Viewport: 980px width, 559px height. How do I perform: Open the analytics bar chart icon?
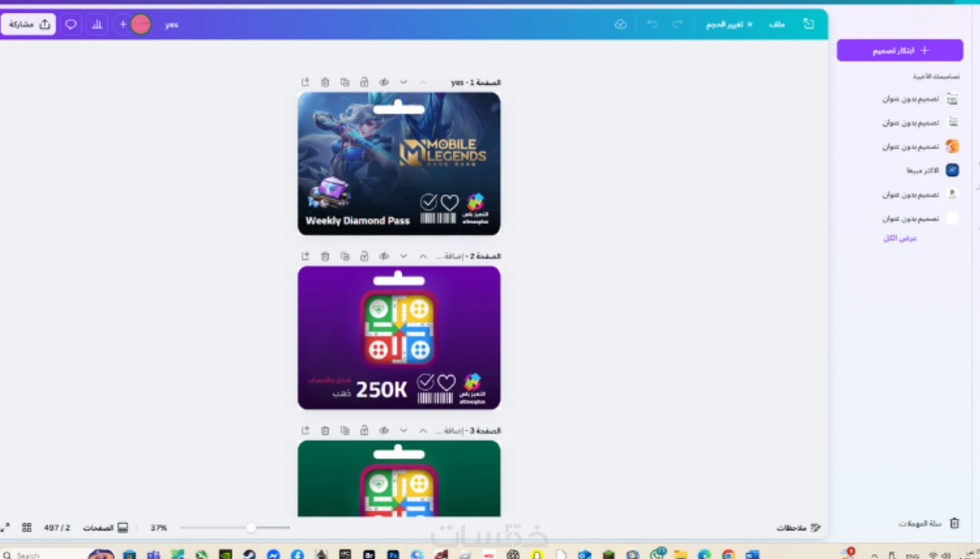[x=97, y=24]
